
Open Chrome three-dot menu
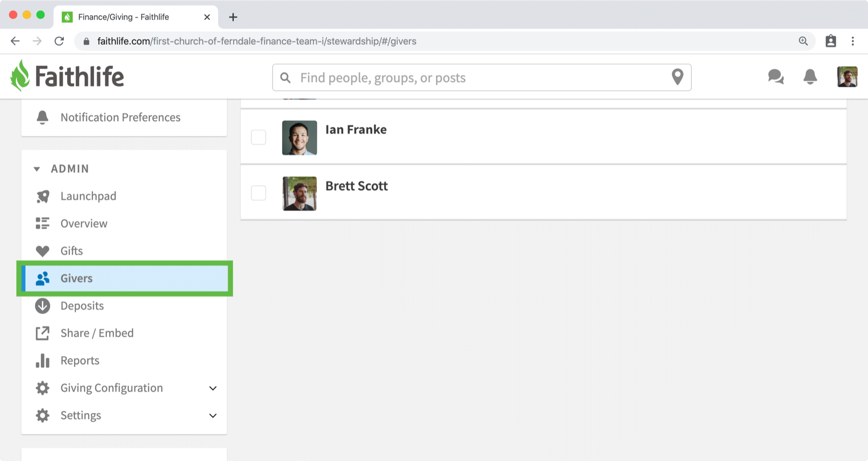tap(853, 41)
